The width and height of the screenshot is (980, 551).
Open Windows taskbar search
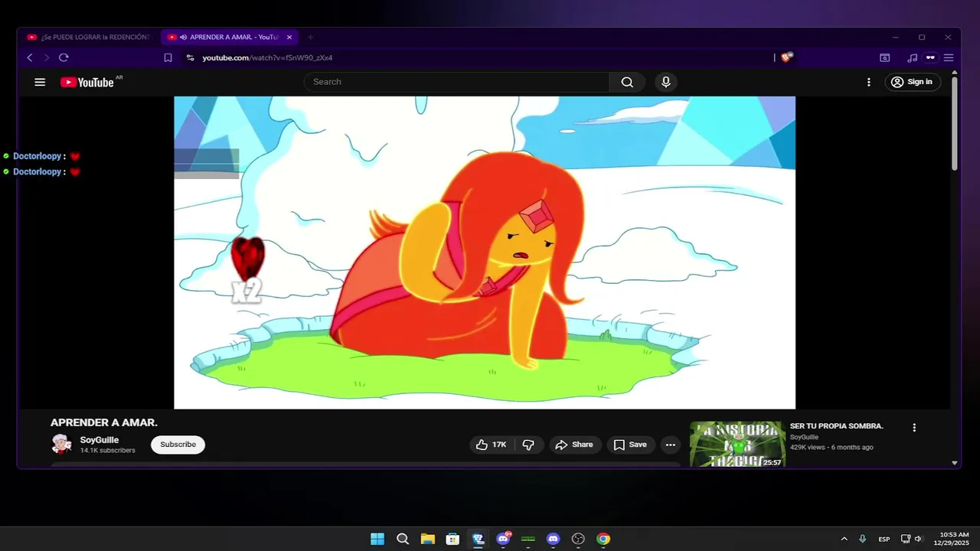[x=403, y=539]
